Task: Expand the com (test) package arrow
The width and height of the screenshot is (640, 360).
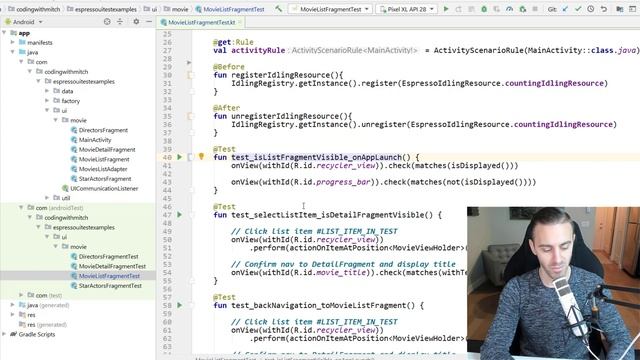Action: (21, 295)
